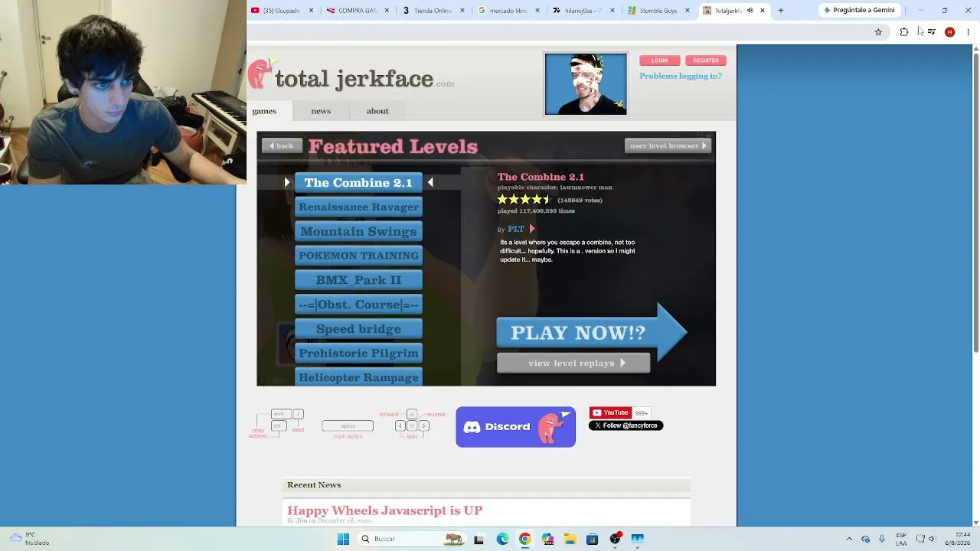Mute the Totaljerkface tab audio icon
Viewport: 980px width, 551px height.
point(750,11)
